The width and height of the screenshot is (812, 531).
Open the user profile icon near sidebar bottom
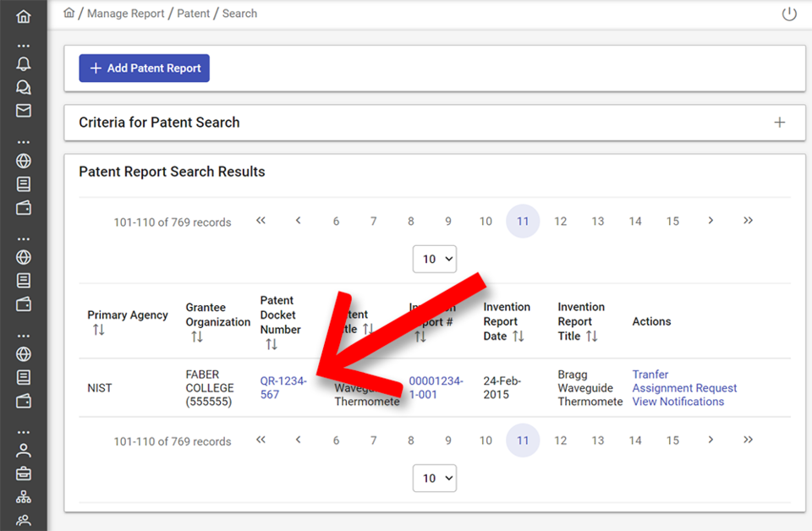(x=23, y=450)
